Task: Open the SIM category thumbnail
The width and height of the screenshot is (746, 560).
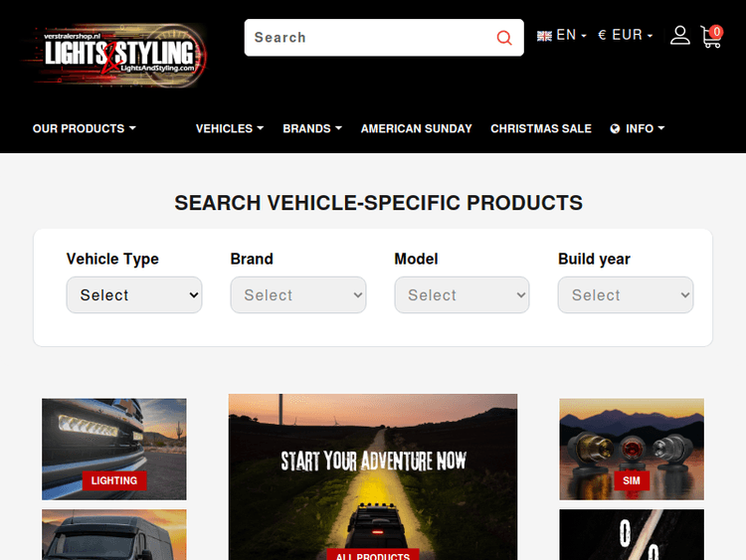Action: tap(632, 448)
